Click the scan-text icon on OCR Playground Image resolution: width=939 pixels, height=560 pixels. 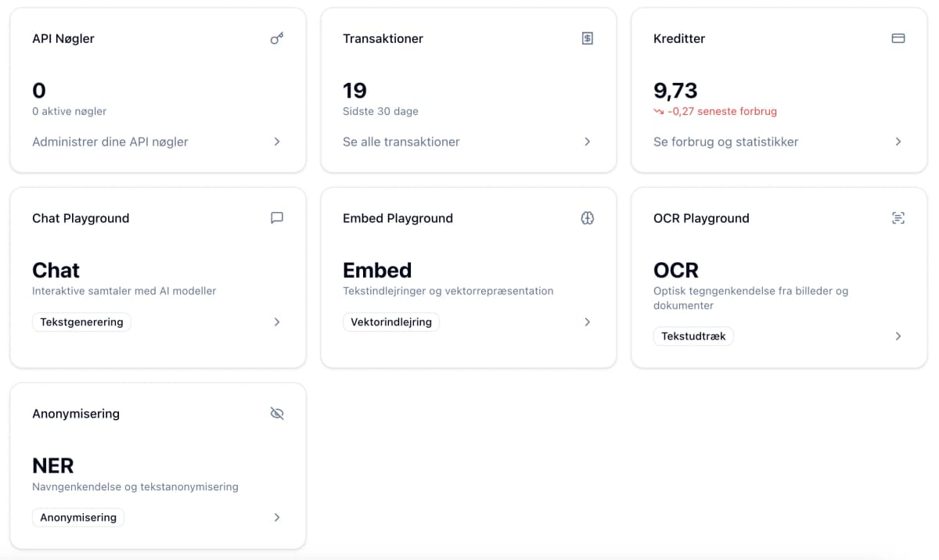[x=898, y=218]
